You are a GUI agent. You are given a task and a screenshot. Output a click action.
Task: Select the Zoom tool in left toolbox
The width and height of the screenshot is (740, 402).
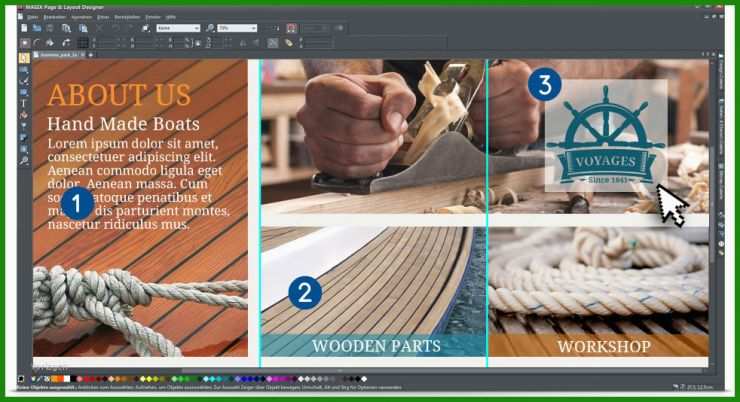tap(24, 161)
